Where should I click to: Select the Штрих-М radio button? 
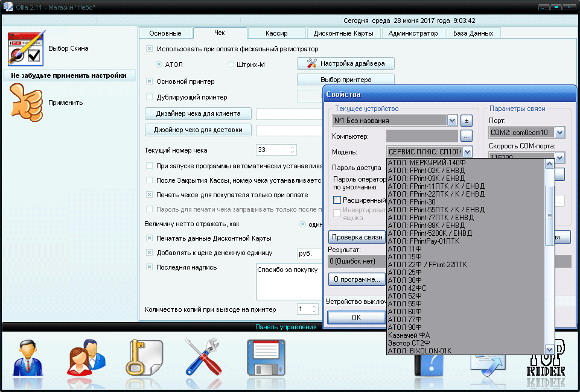click(x=231, y=65)
